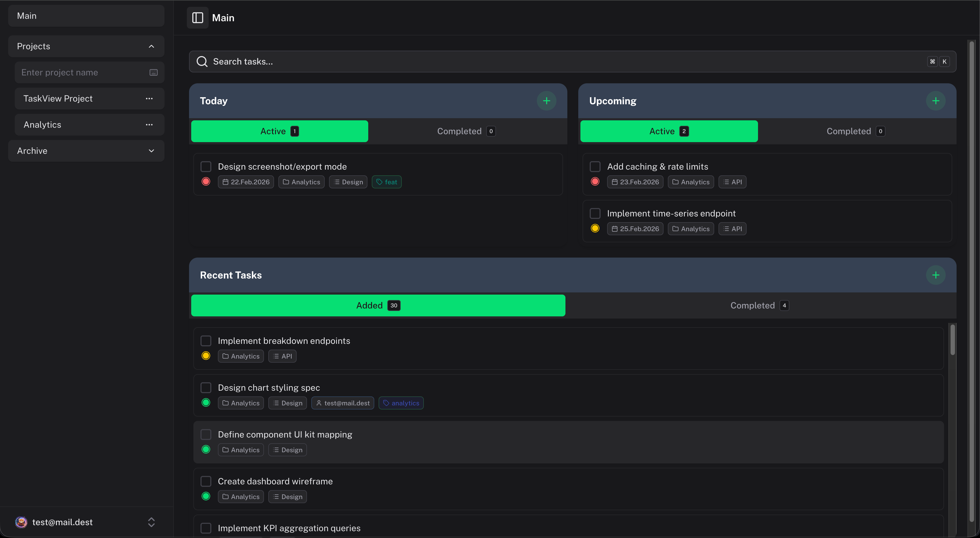The height and width of the screenshot is (538, 980).
Task: Open the account switcher next to test@mail.dest
Action: pyautogui.click(x=151, y=522)
